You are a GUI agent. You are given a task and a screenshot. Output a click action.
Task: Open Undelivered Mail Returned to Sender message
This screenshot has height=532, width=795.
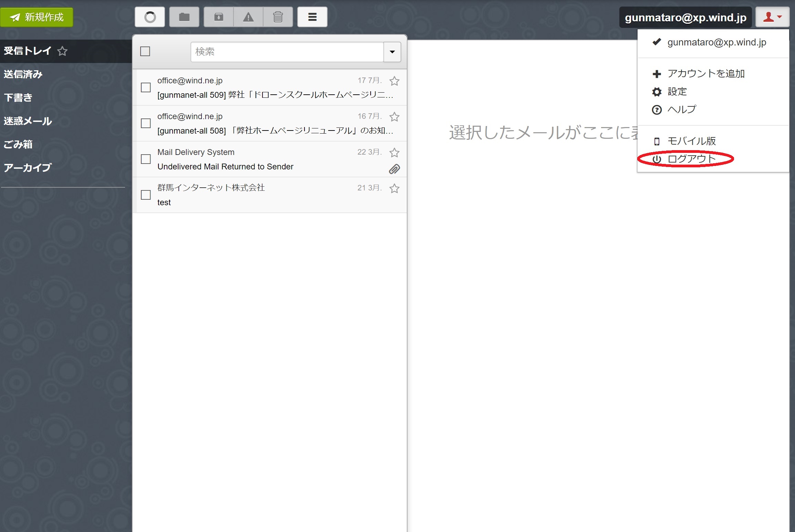tap(225, 167)
